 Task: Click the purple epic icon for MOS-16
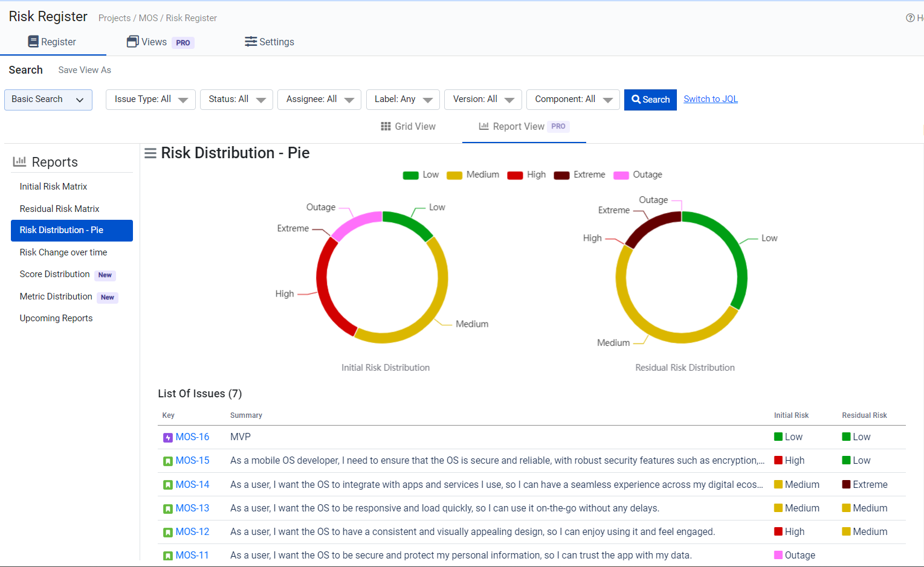168,438
